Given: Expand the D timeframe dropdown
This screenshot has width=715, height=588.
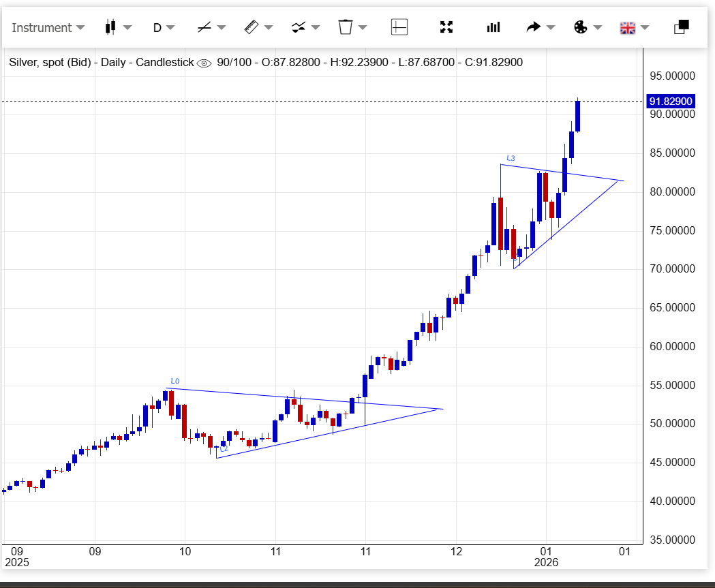Looking at the screenshot, I should 163,28.
